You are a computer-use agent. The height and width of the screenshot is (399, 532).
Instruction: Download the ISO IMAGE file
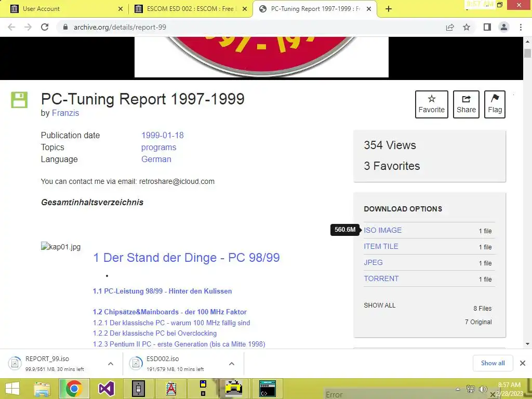[x=383, y=230]
